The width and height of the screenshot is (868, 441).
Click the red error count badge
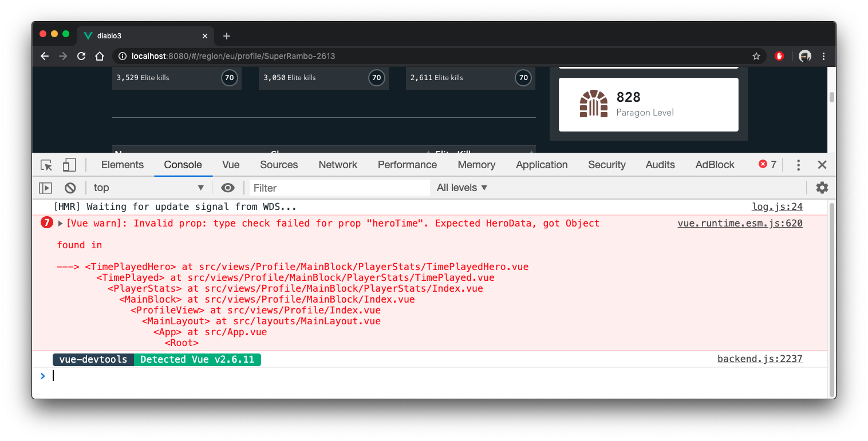pyautogui.click(x=767, y=165)
